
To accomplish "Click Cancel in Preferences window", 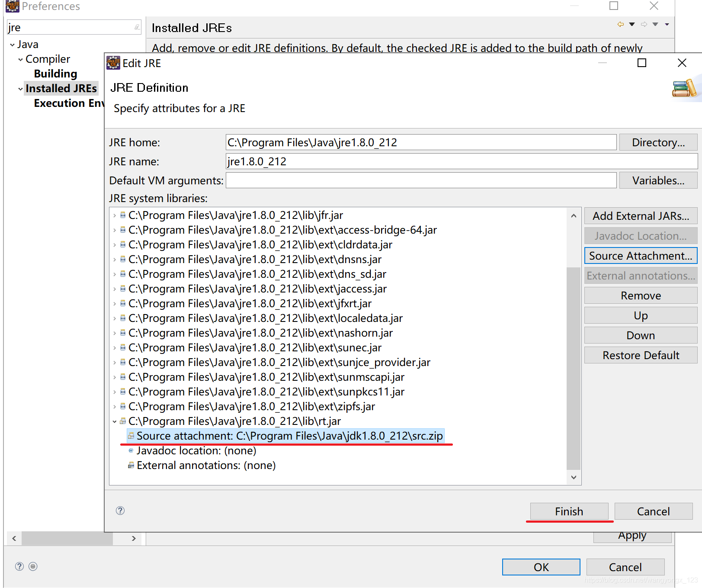I will pos(625,567).
